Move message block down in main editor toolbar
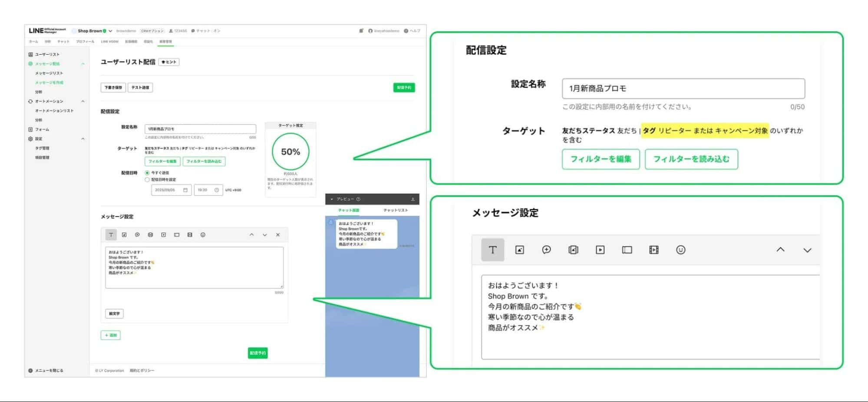The image size is (868, 402). point(264,235)
